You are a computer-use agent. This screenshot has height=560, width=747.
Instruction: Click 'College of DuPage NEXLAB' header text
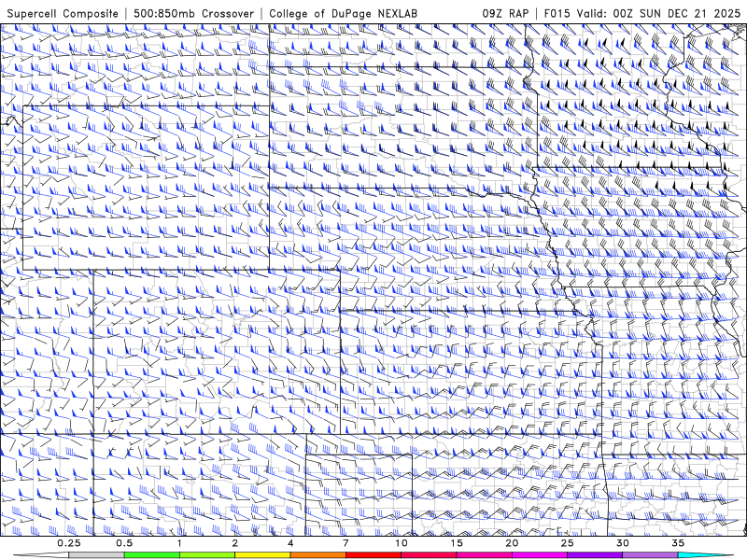[x=343, y=14]
